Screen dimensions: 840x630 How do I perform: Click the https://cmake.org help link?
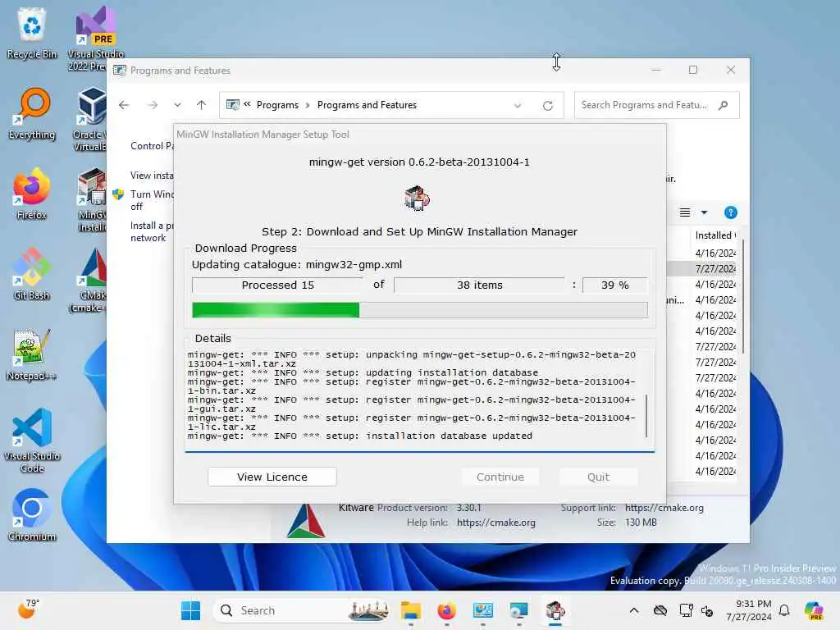496,523
